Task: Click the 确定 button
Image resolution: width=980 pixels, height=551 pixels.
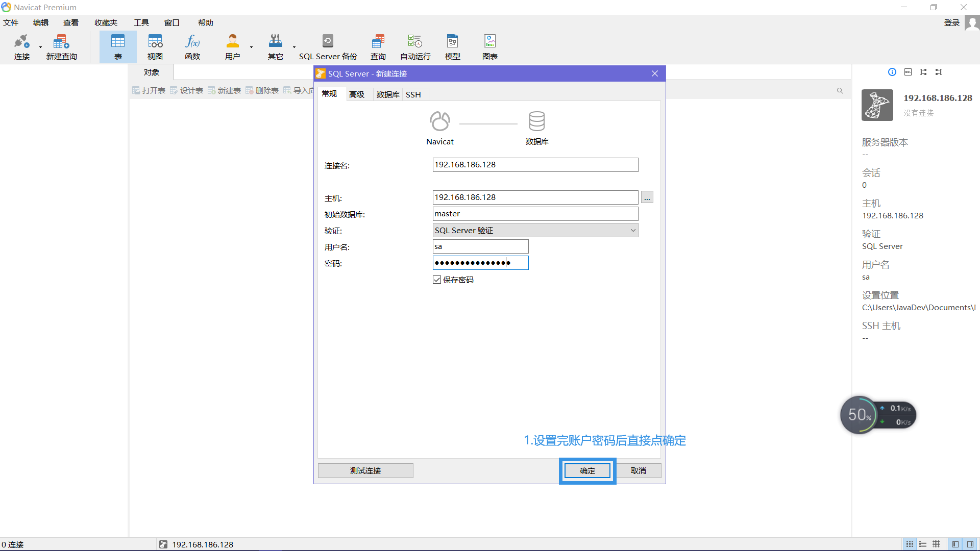Action: tap(587, 470)
